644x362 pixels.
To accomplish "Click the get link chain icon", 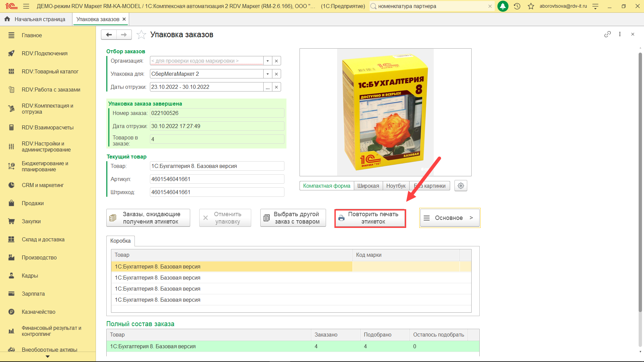I will tap(607, 34).
